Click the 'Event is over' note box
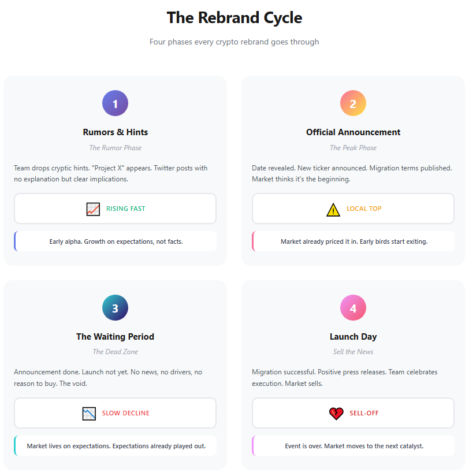The image size is (469, 476). (353, 446)
